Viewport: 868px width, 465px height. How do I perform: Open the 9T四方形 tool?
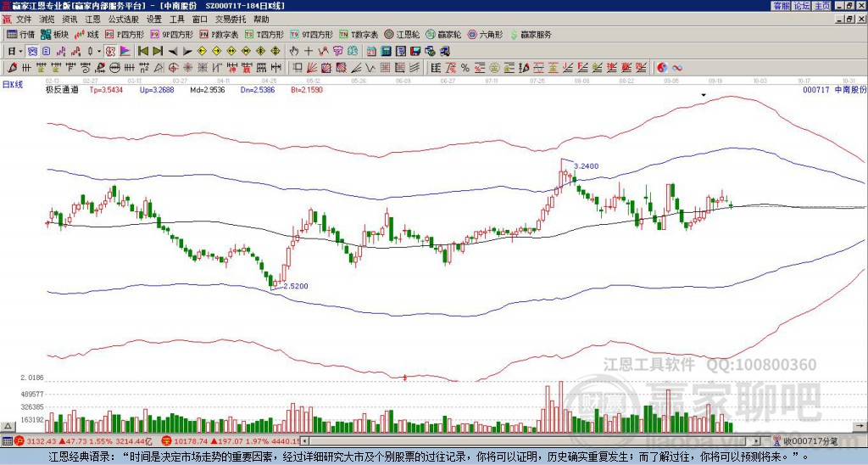tap(312, 34)
